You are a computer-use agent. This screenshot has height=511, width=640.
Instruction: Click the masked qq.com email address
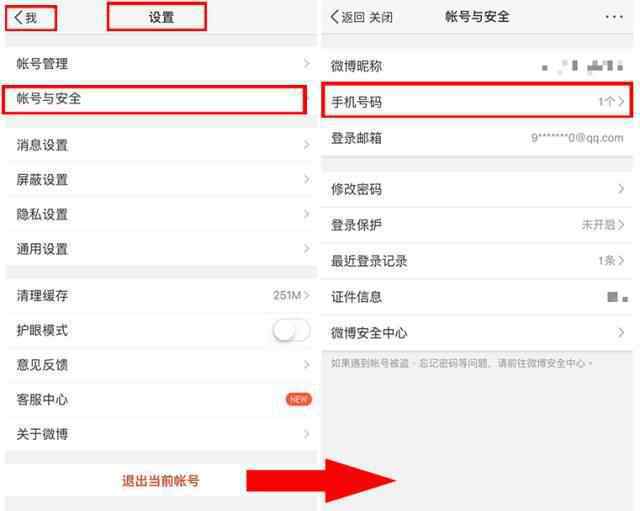coord(577,138)
